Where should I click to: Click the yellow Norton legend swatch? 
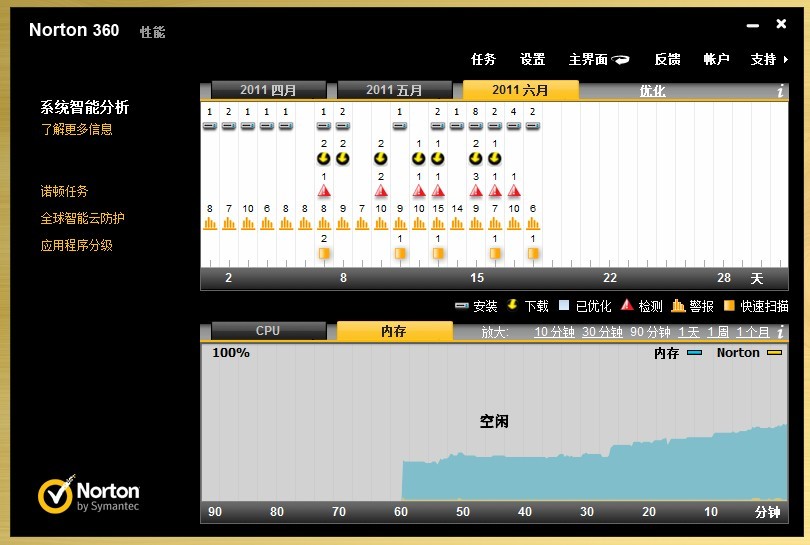[x=774, y=353]
